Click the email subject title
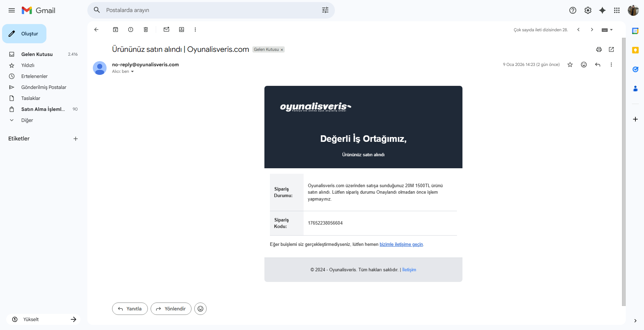This screenshot has width=644, height=330. pos(181,49)
